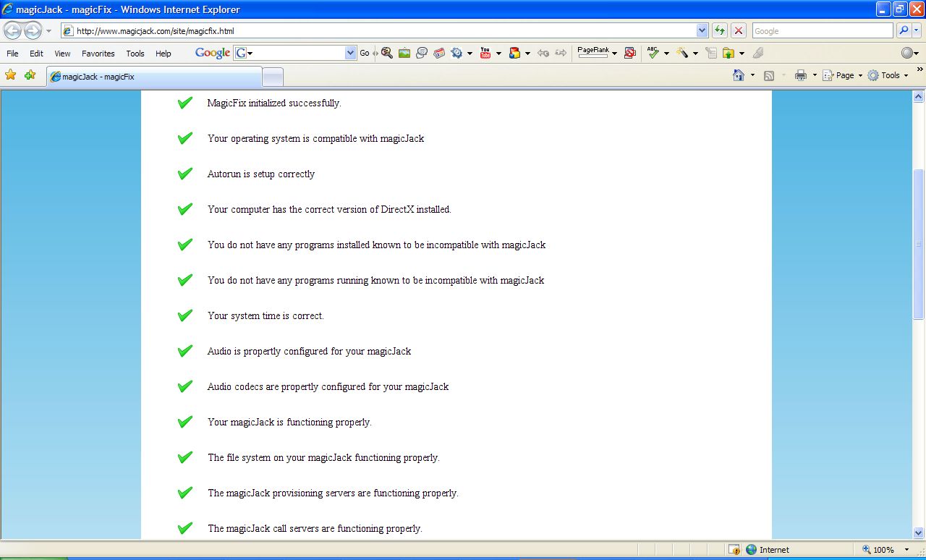This screenshot has width=926, height=560.
Task: Open the Google toolbar search box dropdown
Action: [351, 53]
